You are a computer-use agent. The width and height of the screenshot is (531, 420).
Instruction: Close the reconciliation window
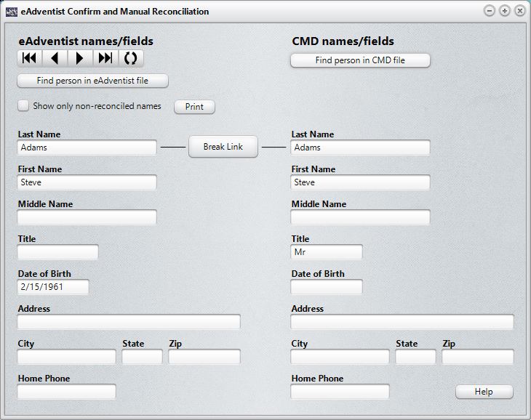520,11
